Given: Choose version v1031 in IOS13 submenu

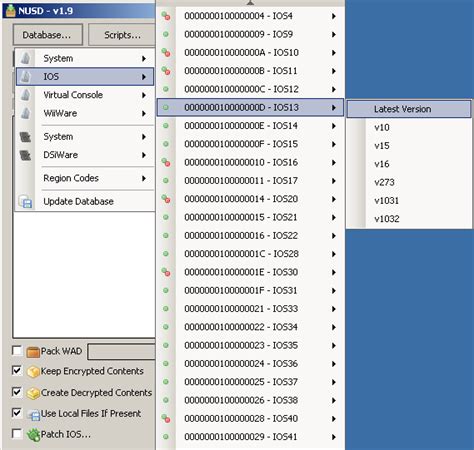Looking at the screenshot, I should (x=409, y=201).
